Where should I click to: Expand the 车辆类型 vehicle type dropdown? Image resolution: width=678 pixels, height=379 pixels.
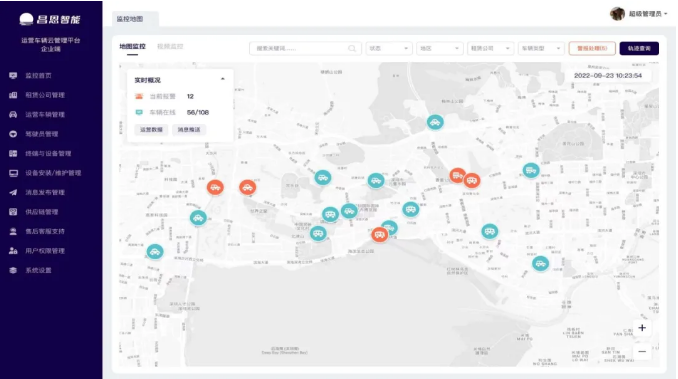point(541,48)
